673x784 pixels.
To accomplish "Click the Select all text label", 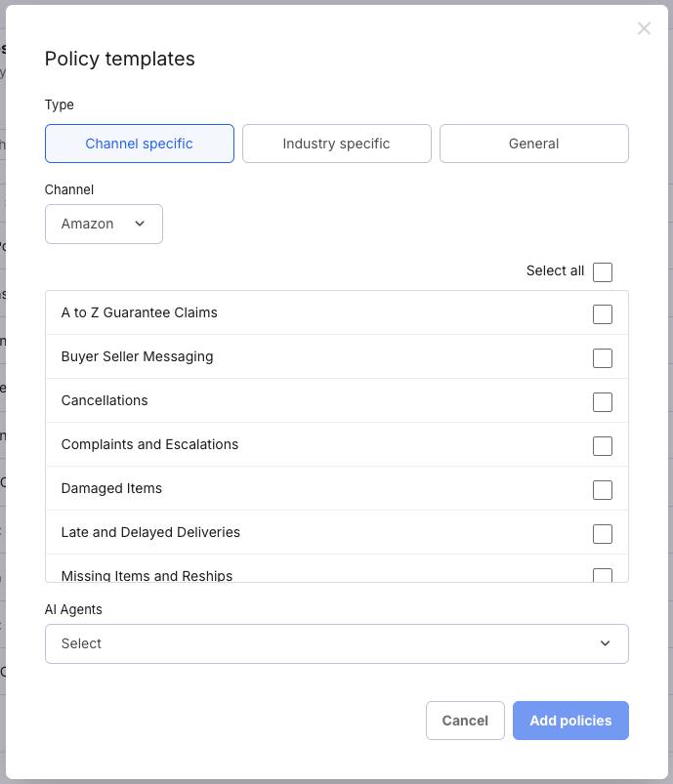I will (x=555, y=271).
